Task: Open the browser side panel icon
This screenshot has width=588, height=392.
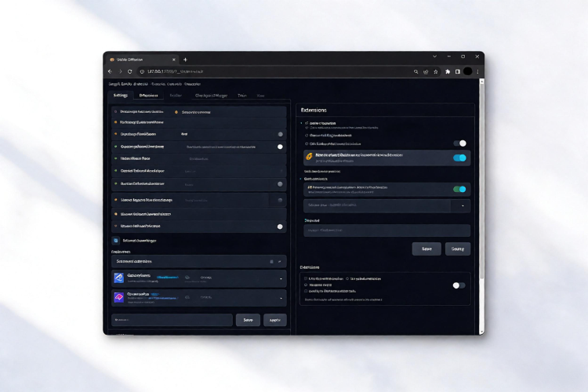Action: [458, 71]
